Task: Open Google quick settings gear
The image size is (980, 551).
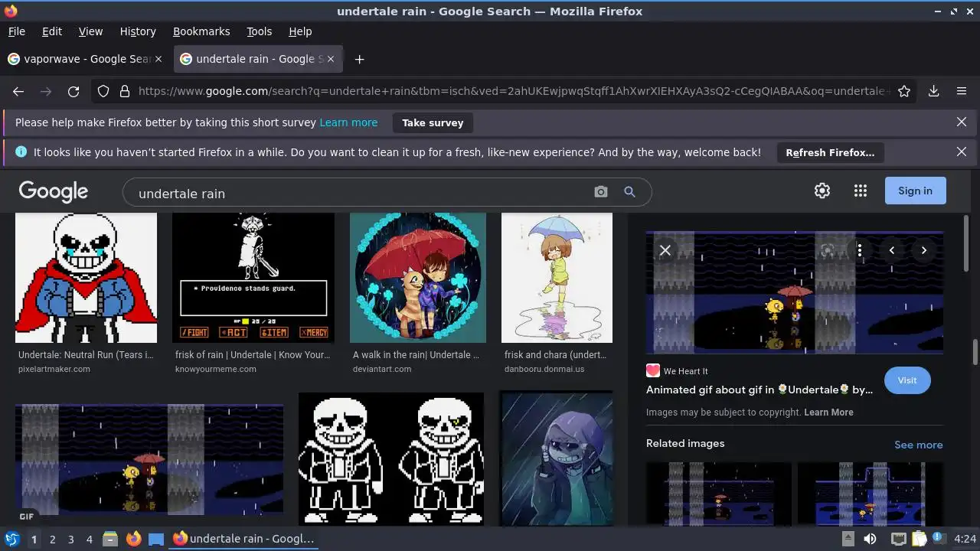Action: pyautogui.click(x=822, y=191)
